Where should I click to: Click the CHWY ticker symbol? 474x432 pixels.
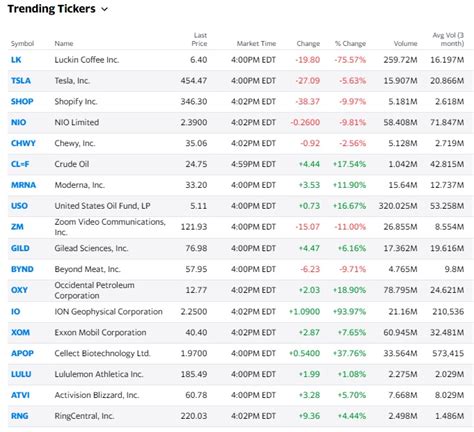[x=23, y=143]
